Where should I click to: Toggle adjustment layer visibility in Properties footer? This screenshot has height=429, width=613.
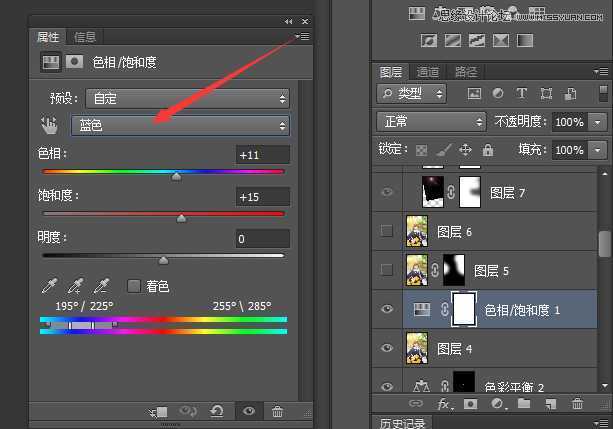pos(249,411)
